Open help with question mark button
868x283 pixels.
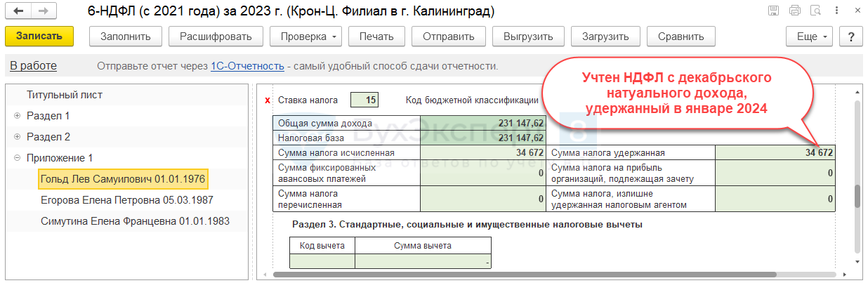click(851, 37)
